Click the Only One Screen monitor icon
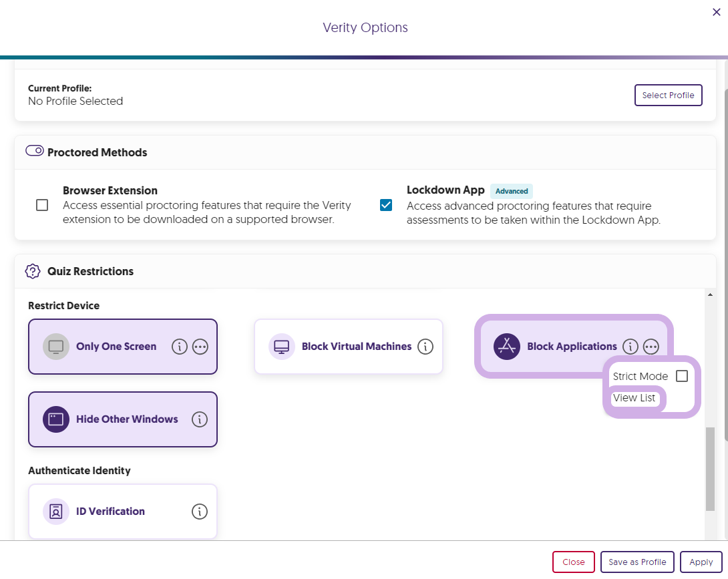Image resolution: width=728 pixels, height=579 pixels. point(55,347)
